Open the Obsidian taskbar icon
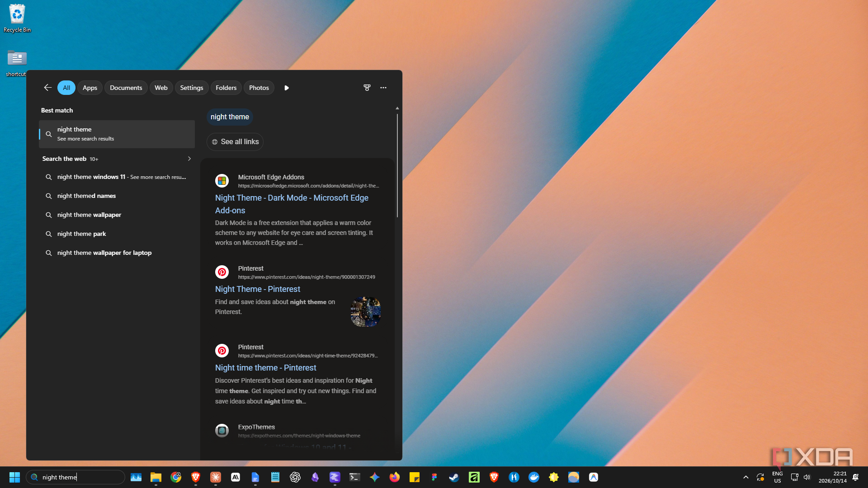The height and width of the screenshot is (488, 868). 315,477
